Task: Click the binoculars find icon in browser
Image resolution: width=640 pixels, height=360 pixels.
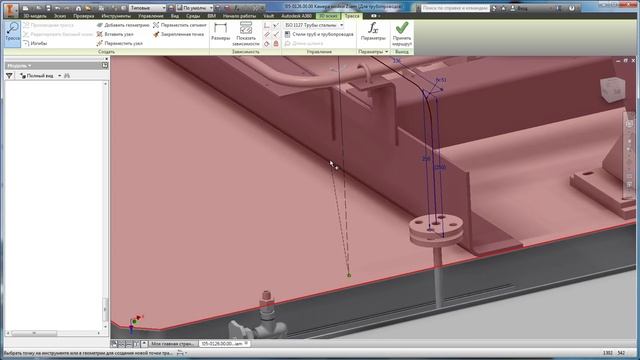Action: point(67,76)
